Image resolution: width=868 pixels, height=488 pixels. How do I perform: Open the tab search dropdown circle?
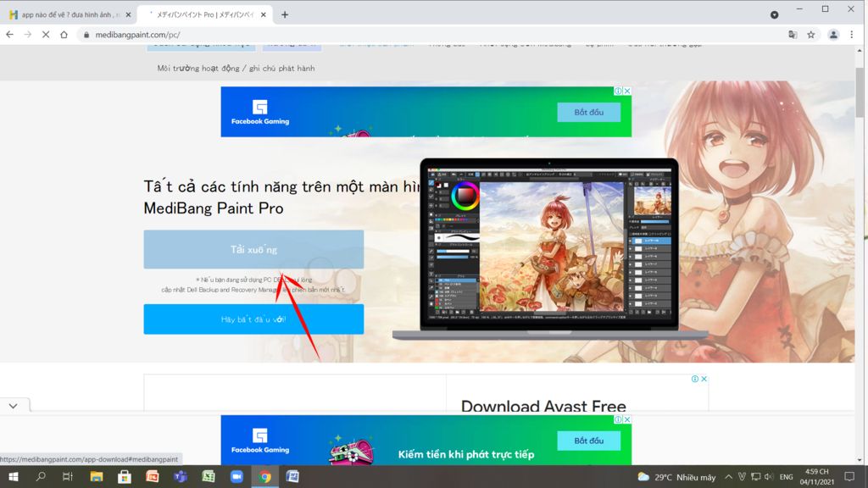click(x=775, y=15)
